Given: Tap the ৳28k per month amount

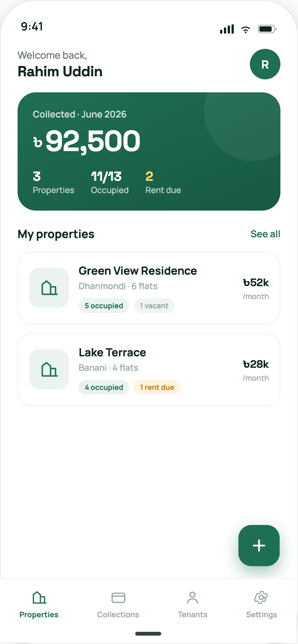Looking at the screenshot, I should pyautogui.click(x=256, y=370).
